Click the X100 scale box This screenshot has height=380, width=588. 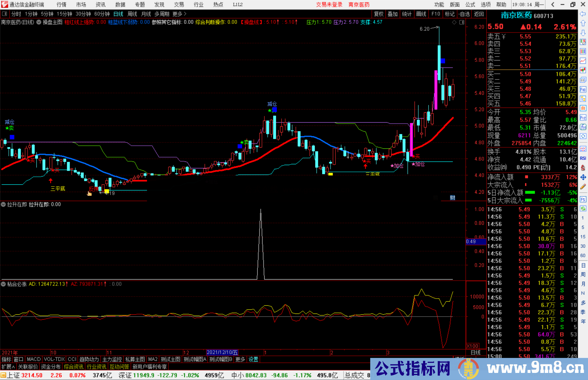472,346
